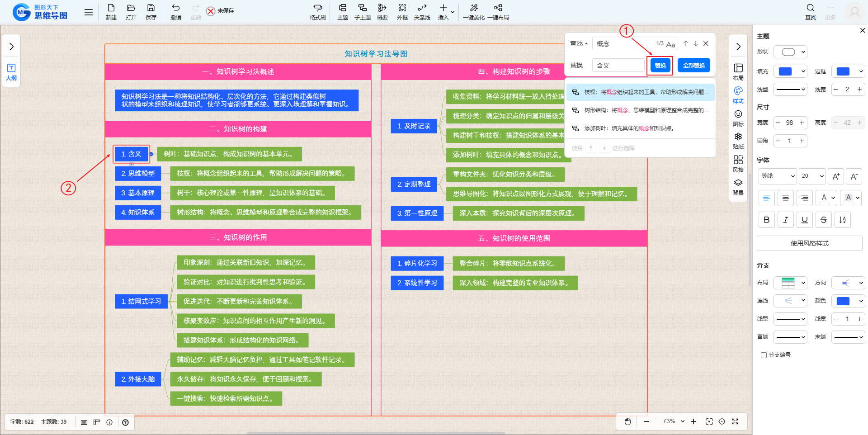Click the replace text input field
The height and width of the screenshot is (435, 868).
pos(618,66)
